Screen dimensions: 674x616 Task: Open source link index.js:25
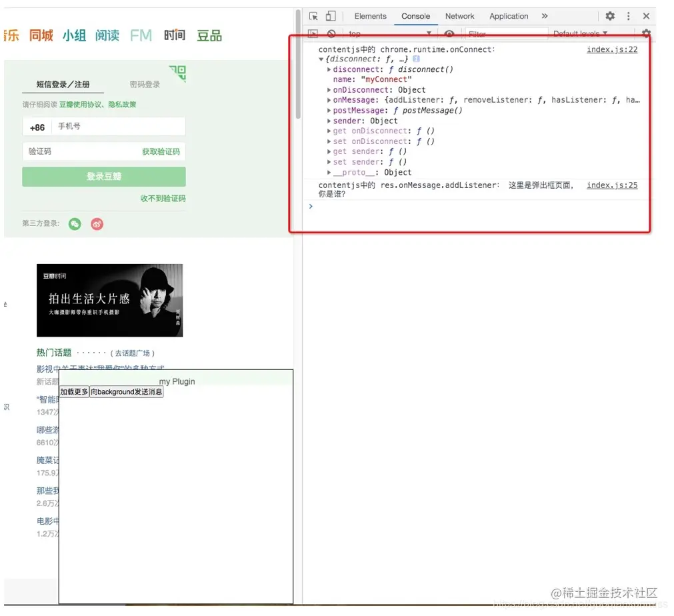pyautogui.click(x=612, y=185)
